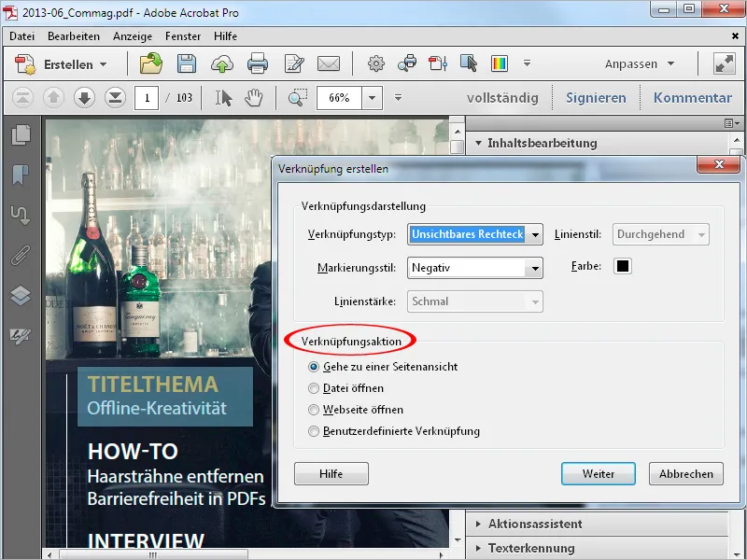The height and width of the screenshot is (560, 747).
Task: Click the Hilfe button in dialog
Action: (331, 474)
